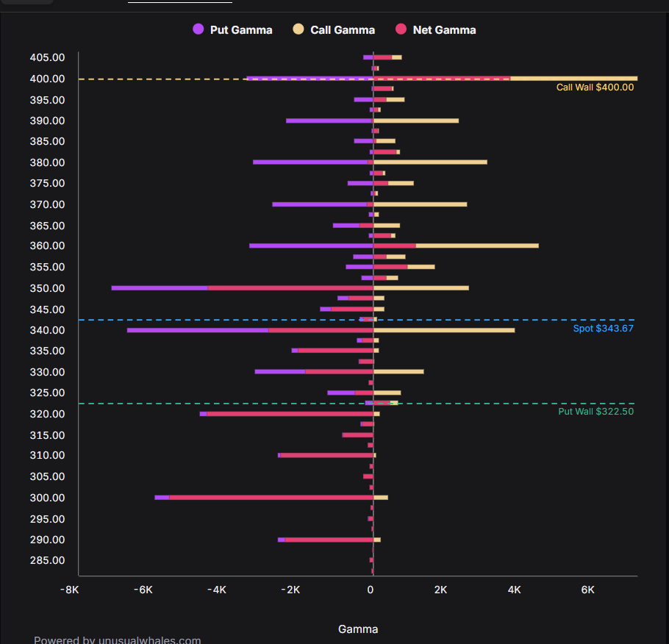Click the 360.00 strike axis label
The image size is (669, 644).
click(47, 246)
